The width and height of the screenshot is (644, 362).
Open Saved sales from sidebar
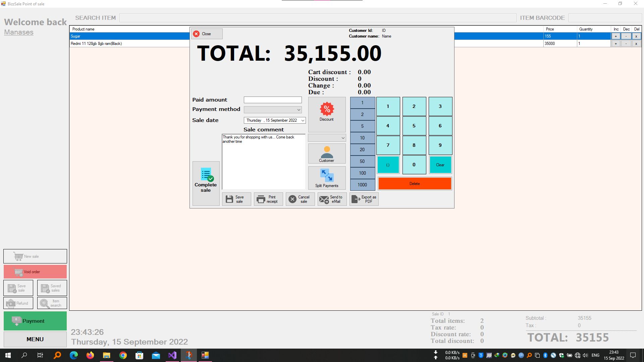click(52, 288)
